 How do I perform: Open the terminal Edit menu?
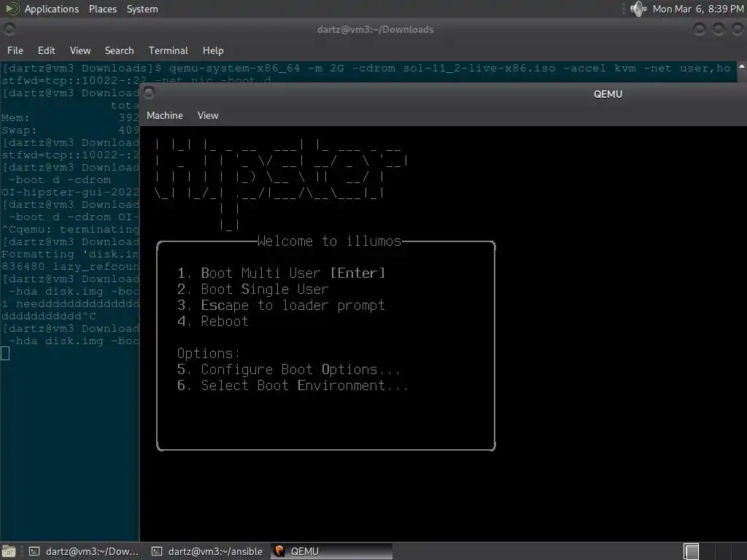[46, 50]
